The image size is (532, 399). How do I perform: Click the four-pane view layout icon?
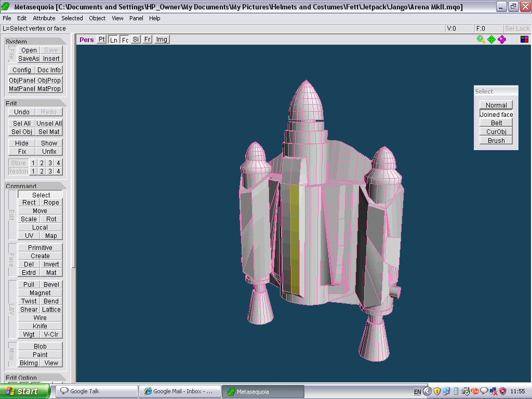click(x=524, y=39)
